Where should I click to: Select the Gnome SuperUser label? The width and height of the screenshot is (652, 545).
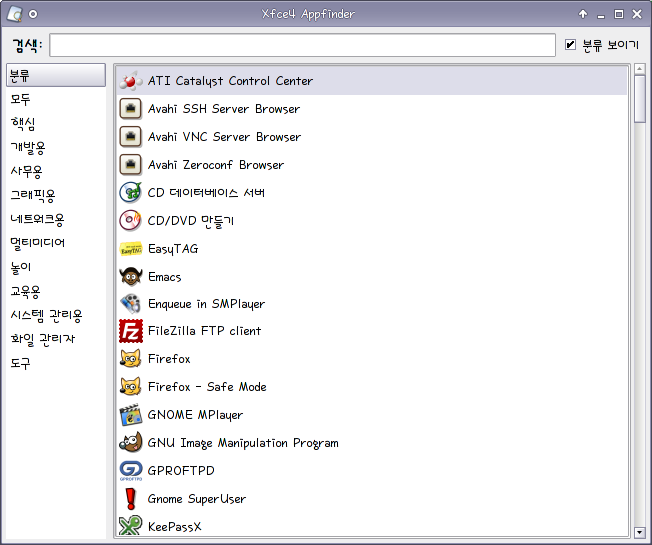tap(197, 499)
